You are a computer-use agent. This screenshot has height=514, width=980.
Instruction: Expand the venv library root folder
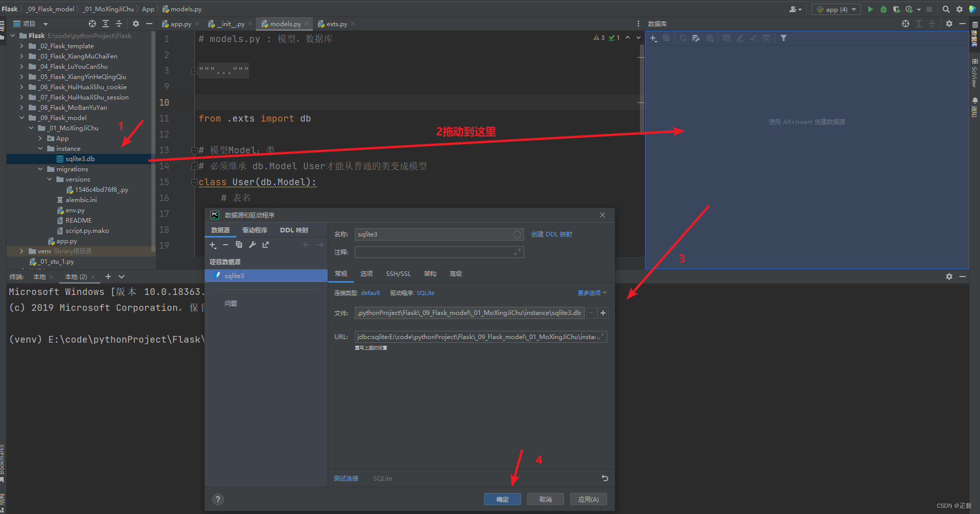pos(22,251)
